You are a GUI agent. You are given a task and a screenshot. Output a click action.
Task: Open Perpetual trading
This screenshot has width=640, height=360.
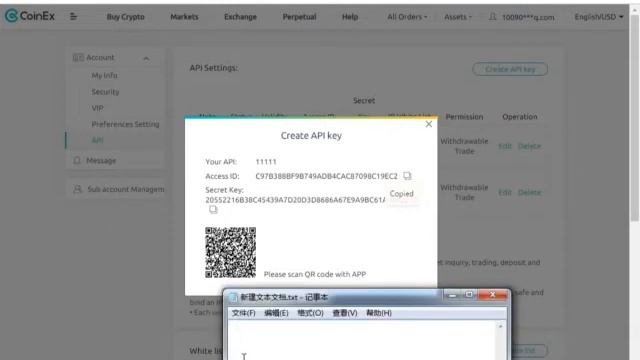pos(299,17)
